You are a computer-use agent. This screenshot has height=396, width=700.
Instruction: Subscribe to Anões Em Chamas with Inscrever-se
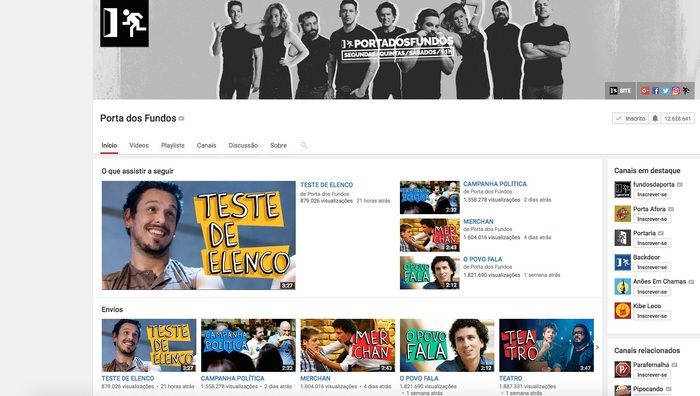[652, 292]
